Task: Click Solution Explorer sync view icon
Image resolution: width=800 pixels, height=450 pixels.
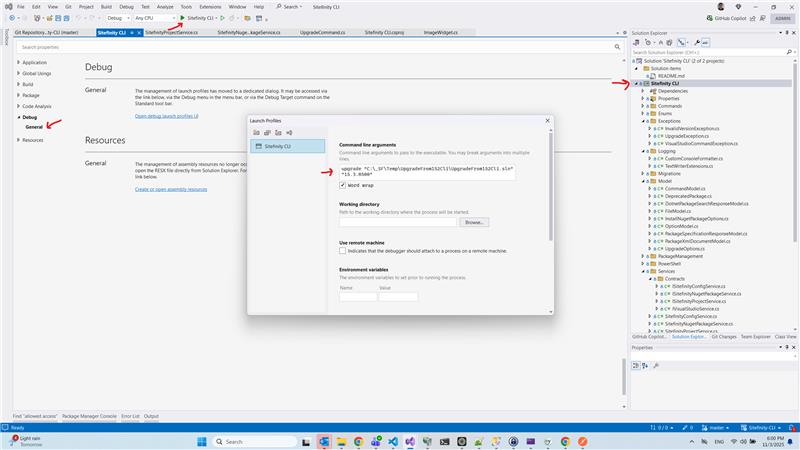Action: click(636, 42)
